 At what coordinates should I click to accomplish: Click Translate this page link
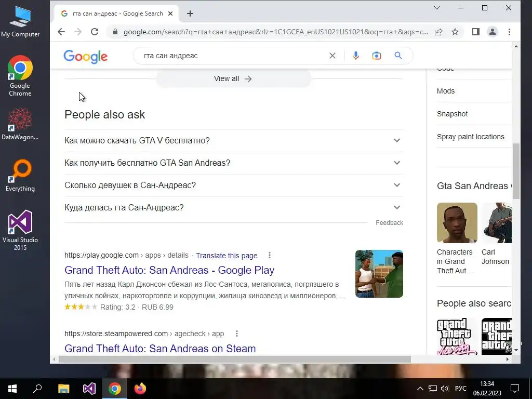coord(227,256)
